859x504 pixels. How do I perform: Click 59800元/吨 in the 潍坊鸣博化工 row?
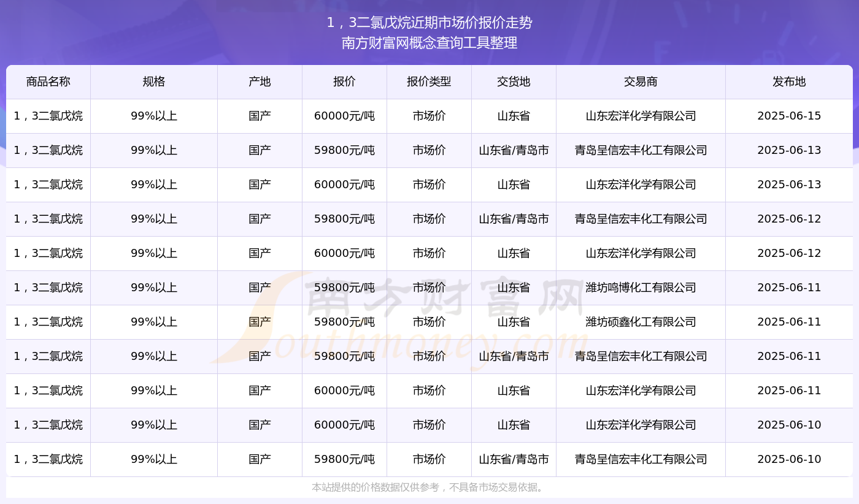pyautogui.click(x=344, y=288)
